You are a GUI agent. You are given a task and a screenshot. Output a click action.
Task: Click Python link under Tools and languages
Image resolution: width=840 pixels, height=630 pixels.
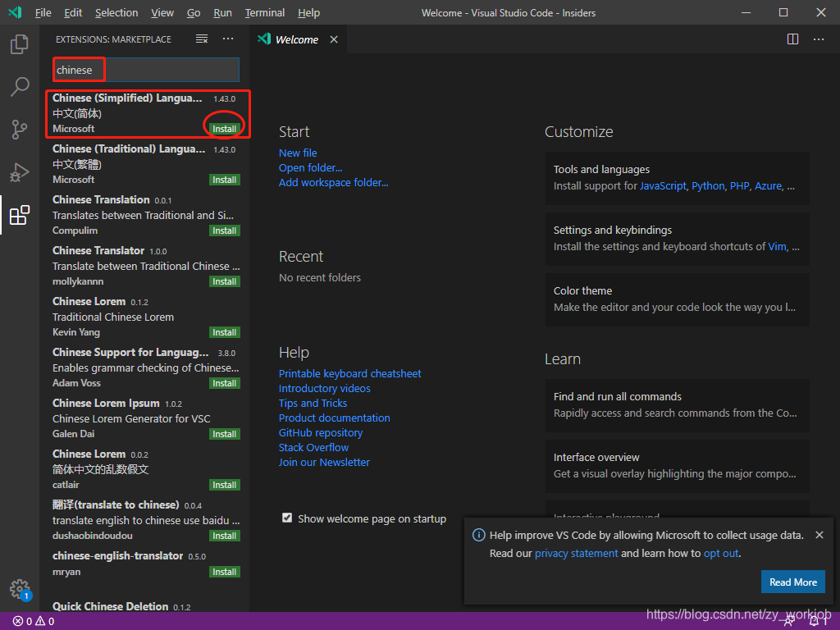pos(708,186)
